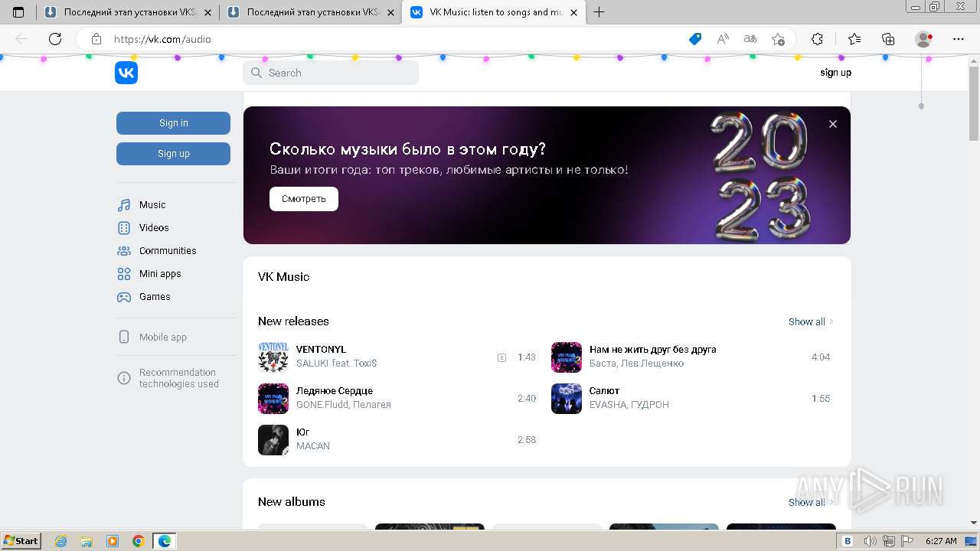Viewport: 980px width, 551px height.
Task: Close first Последний этап установки tab
Action: tap(207, 12)
